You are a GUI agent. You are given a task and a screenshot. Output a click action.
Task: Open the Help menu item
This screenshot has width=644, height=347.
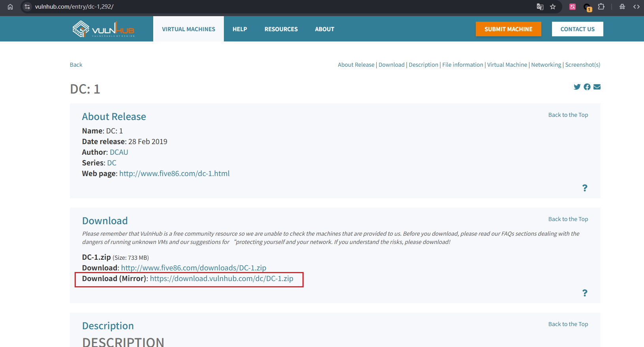(240, 29)
